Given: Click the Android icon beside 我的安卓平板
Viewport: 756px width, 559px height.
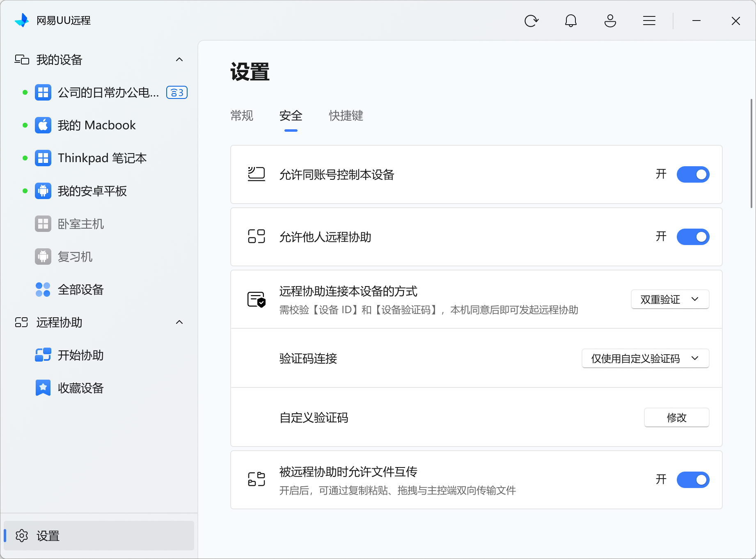Looking at the screenshot, I should [x=43, y=191].
